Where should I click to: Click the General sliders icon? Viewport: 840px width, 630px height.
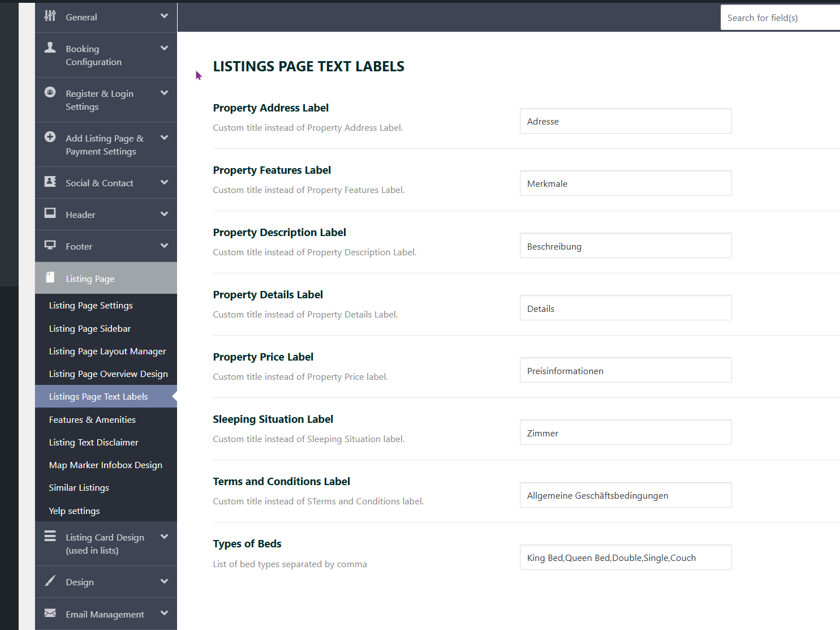pos(50,16)
